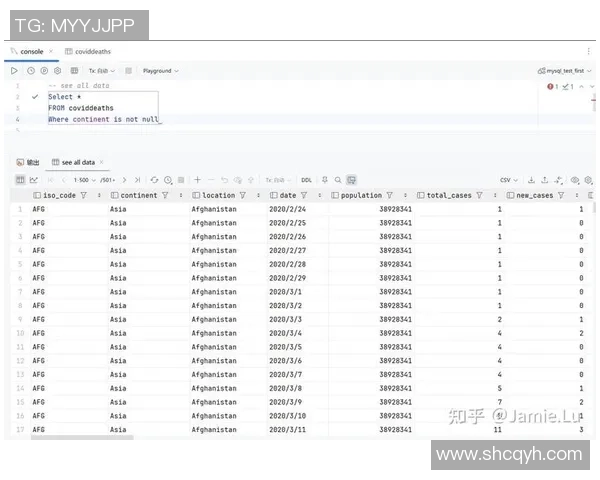600x480 pixels.
Task: Switch to table grid view mode
Action: coord(21,180)
